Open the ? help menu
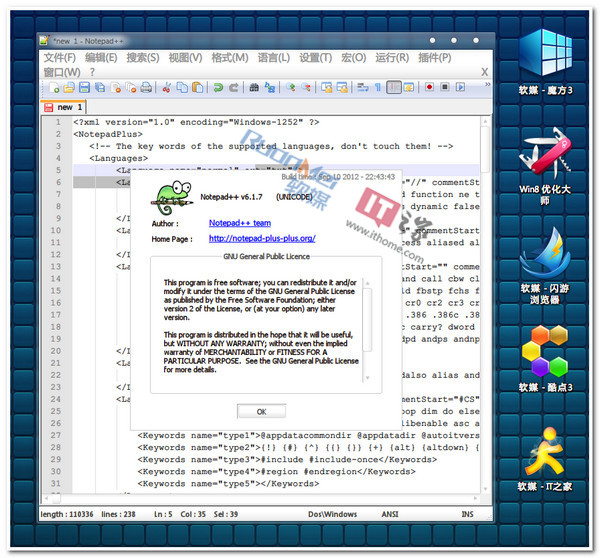The width and height of the screenshot is (600, 558). 92,72
